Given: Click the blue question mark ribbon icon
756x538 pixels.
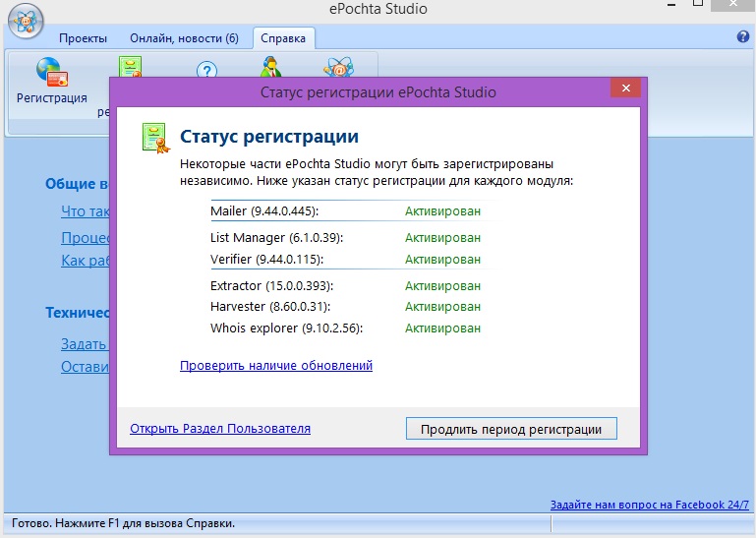Looking at the screenshot, I should [206, 70].
